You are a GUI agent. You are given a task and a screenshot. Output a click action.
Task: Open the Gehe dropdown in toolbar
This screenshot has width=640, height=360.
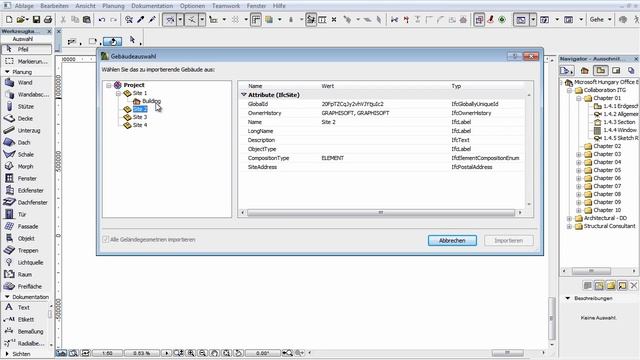coord(600,20)
